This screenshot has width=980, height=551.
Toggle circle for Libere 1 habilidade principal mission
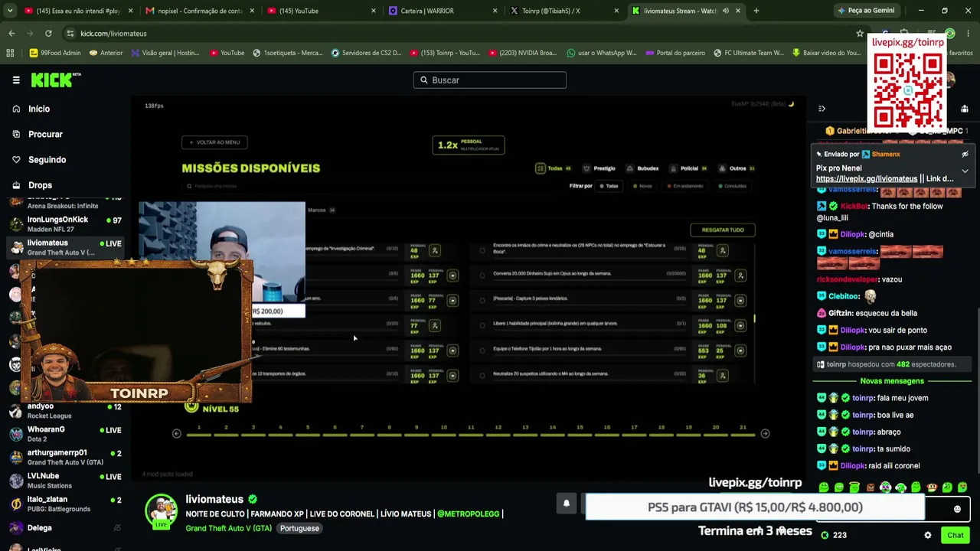point(482,325)
